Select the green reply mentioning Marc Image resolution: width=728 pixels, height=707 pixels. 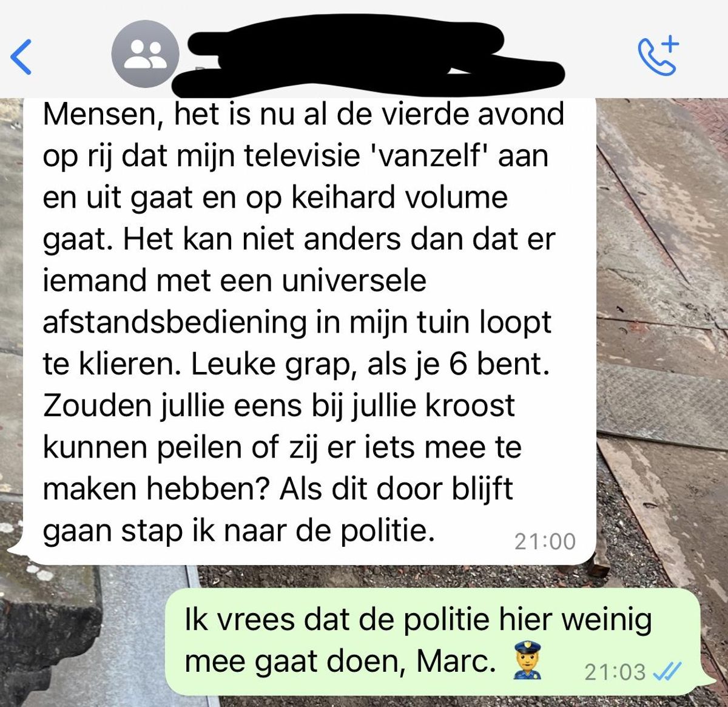coord(433,641)
